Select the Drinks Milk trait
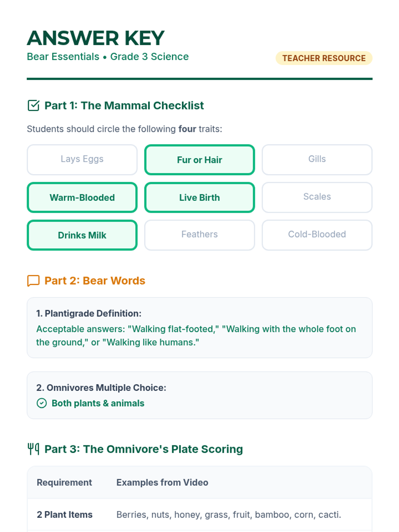399x532 pixels. (x=82, y=235)
